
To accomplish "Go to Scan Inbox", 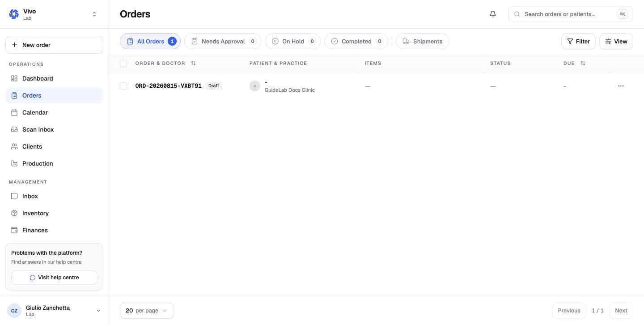I will pos(54,129).
